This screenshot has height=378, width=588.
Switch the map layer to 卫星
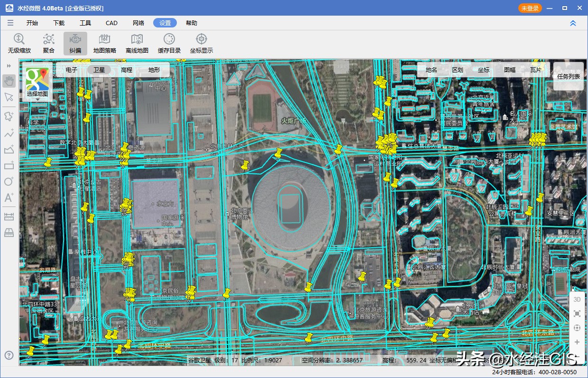pos(99,70)
